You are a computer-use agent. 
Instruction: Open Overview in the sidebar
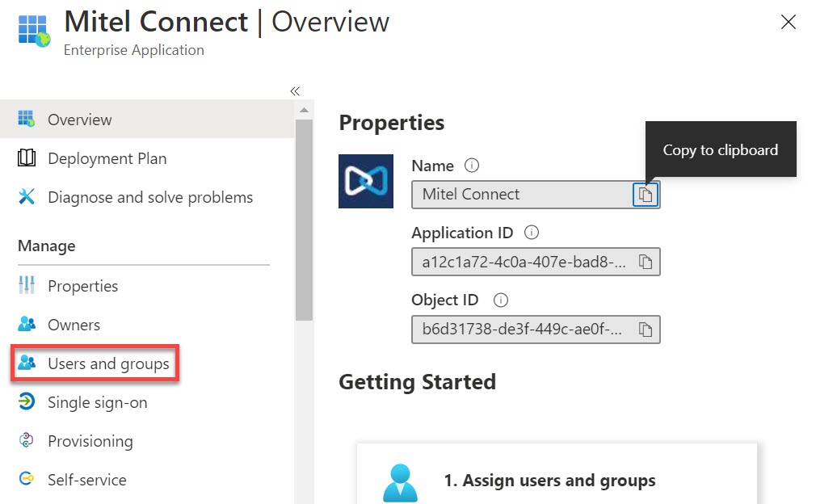[x=147, y=120]
